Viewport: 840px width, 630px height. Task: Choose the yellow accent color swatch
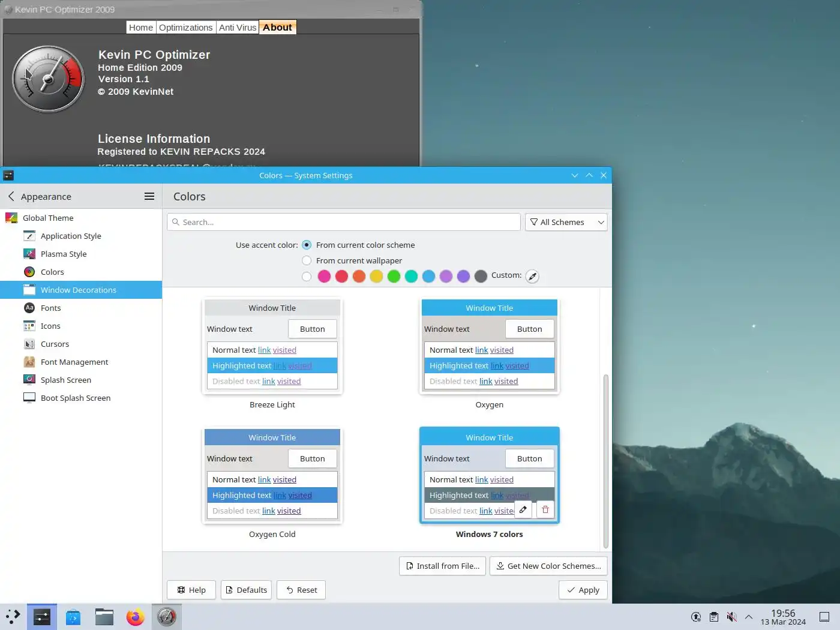coord(376,276)
